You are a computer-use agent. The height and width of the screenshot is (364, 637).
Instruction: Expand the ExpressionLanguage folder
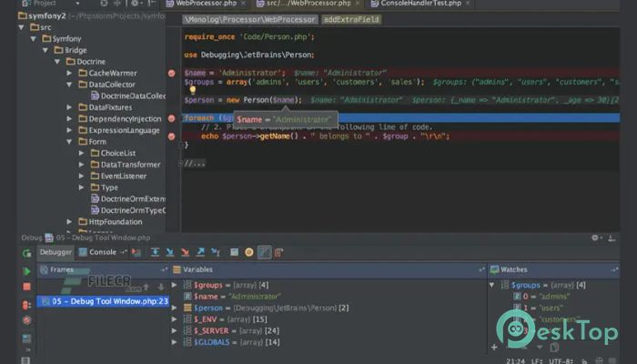click(x=69, y=130)
